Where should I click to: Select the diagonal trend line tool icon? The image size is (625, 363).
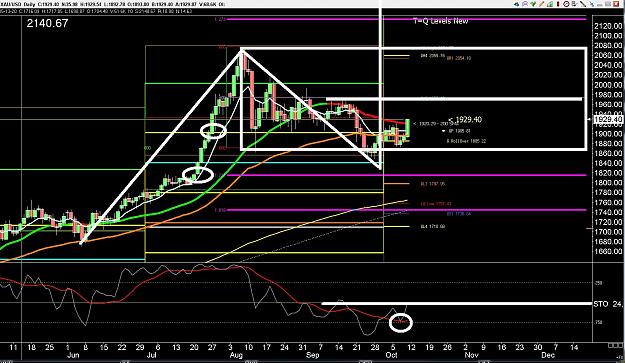pos(583,4)
